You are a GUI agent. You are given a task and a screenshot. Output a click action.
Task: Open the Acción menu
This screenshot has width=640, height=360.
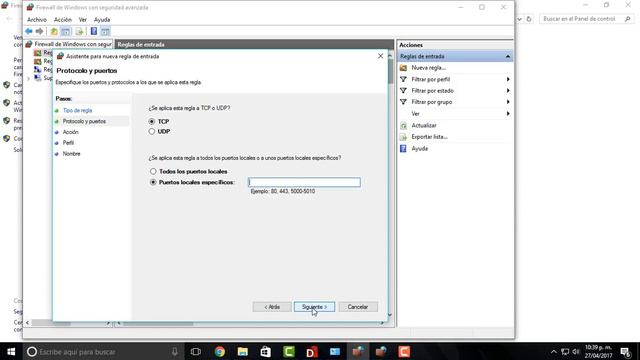[x=62, y=20]
